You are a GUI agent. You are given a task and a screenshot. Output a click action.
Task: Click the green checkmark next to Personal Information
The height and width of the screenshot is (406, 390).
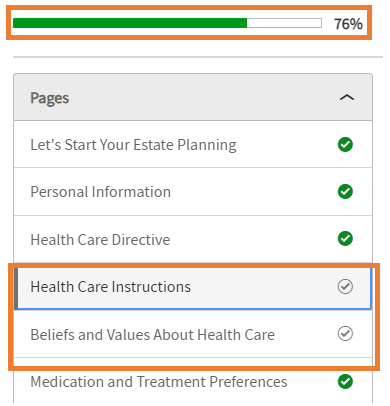(345, 192)
